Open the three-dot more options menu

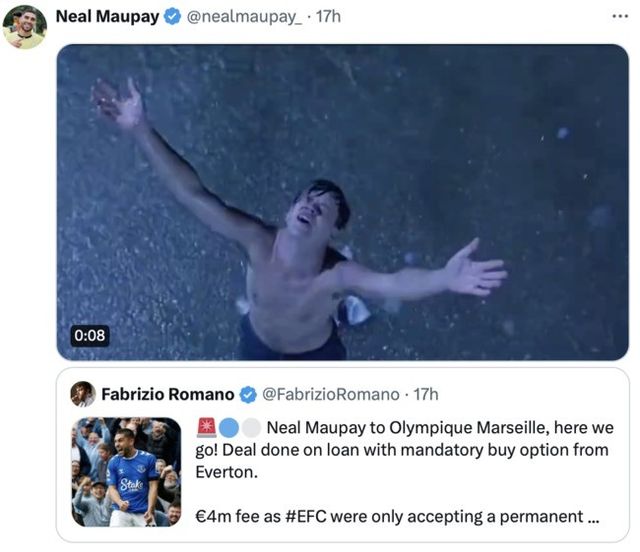(x=620, y=17)
